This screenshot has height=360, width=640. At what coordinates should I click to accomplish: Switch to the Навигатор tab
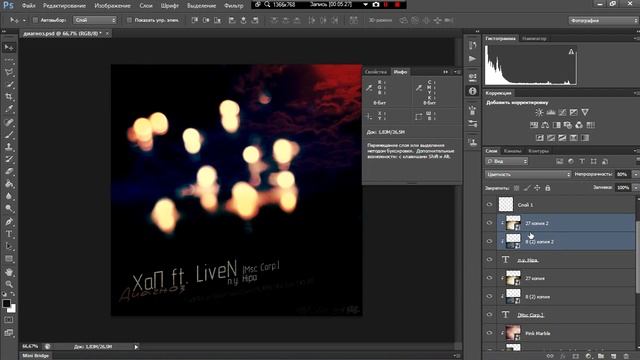(534, 39)
